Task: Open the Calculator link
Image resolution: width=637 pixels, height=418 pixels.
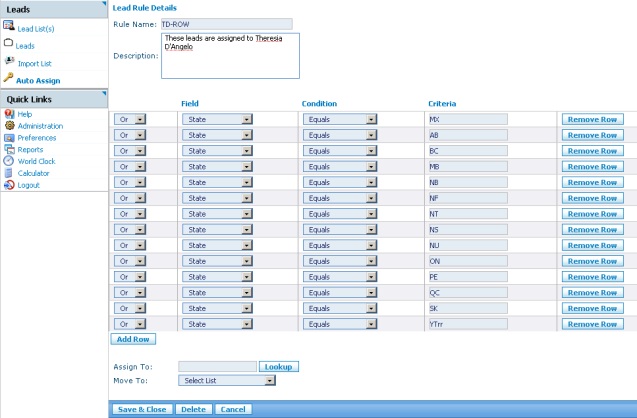Action: click(33, 173)
